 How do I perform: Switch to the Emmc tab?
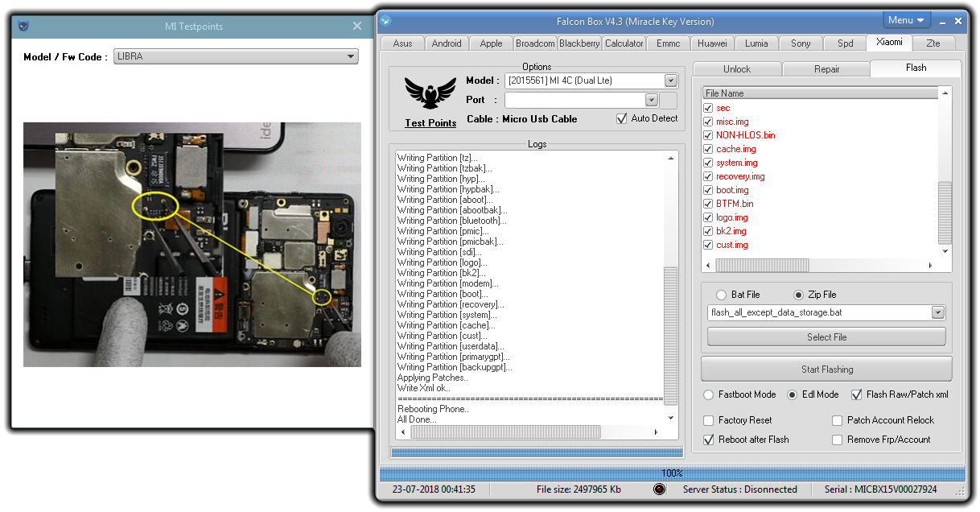(x=668, y=43)
